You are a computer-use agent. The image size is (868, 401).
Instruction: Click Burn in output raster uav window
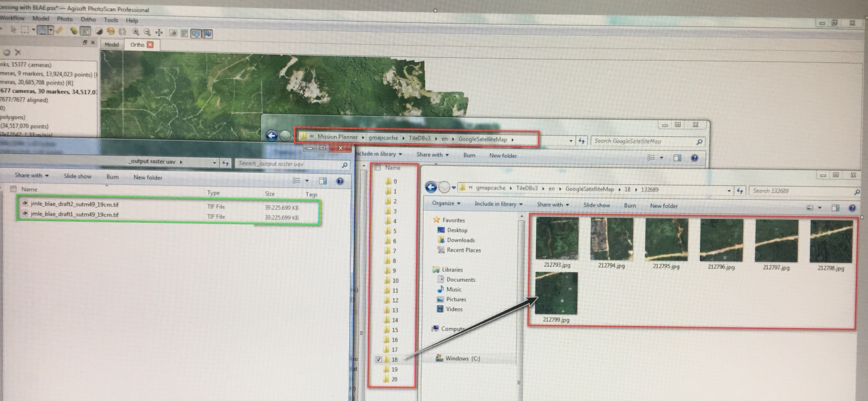pyautogui.click(x=113, y=177)
